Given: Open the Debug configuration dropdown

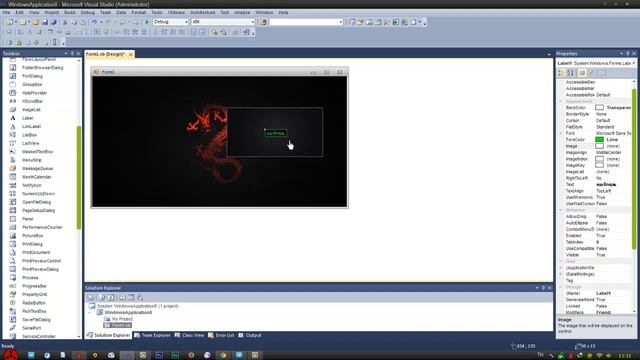Looking at the screenshot, I should pos(186,22).
